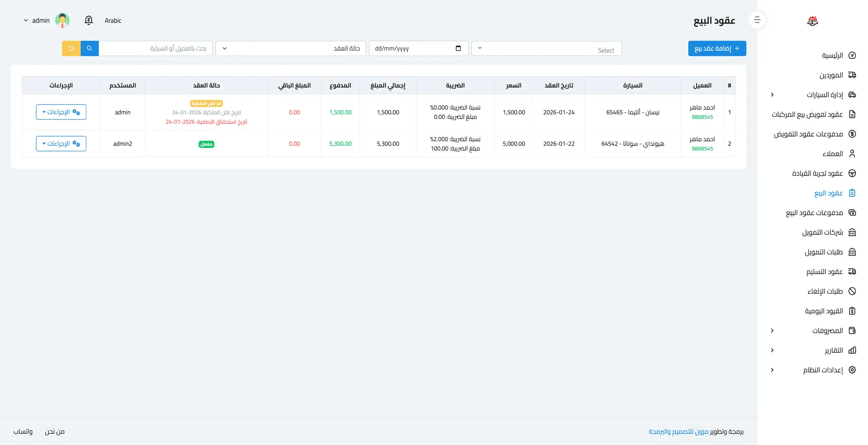Click the calendar icon in date field
This screenshot has width=868, height=445.
click(x=458, y=48)
